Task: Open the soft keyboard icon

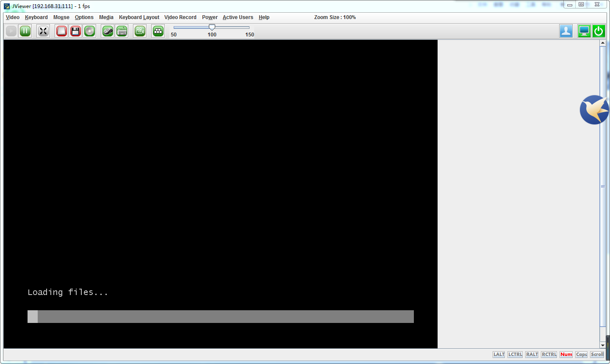Action: tap(122, 31)
